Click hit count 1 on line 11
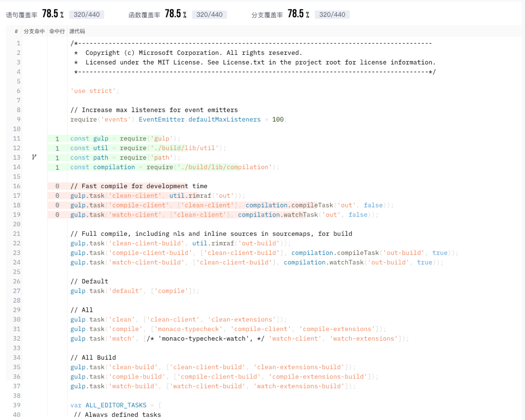Viewport: 525px width, 420px height. pos(57,139)
